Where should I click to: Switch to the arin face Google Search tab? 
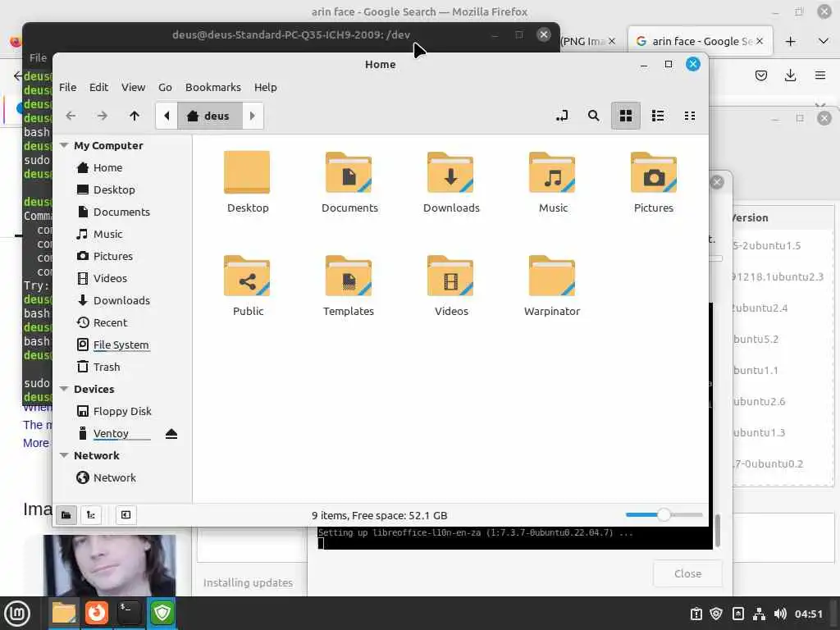701,41
